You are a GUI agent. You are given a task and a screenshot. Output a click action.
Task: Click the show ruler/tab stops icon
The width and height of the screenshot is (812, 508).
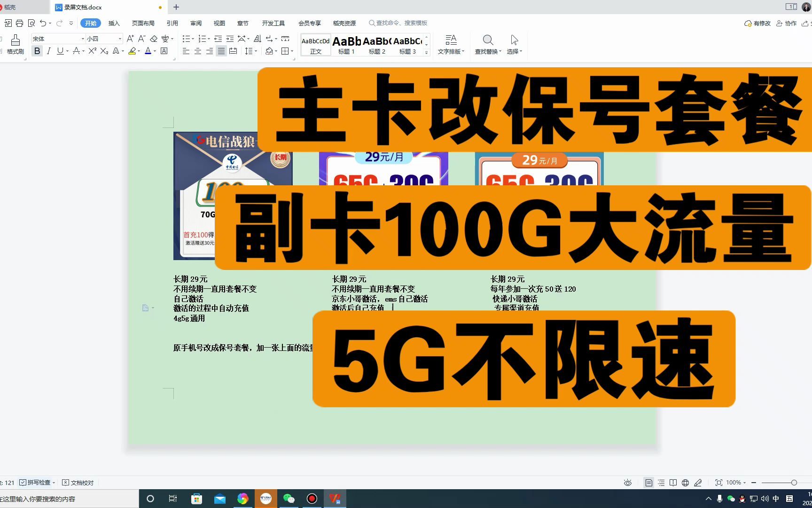coord(285,39)
